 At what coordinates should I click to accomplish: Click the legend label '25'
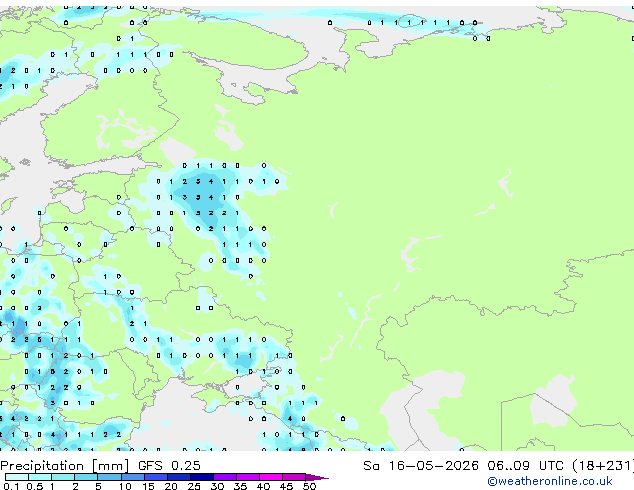point(194,486)
